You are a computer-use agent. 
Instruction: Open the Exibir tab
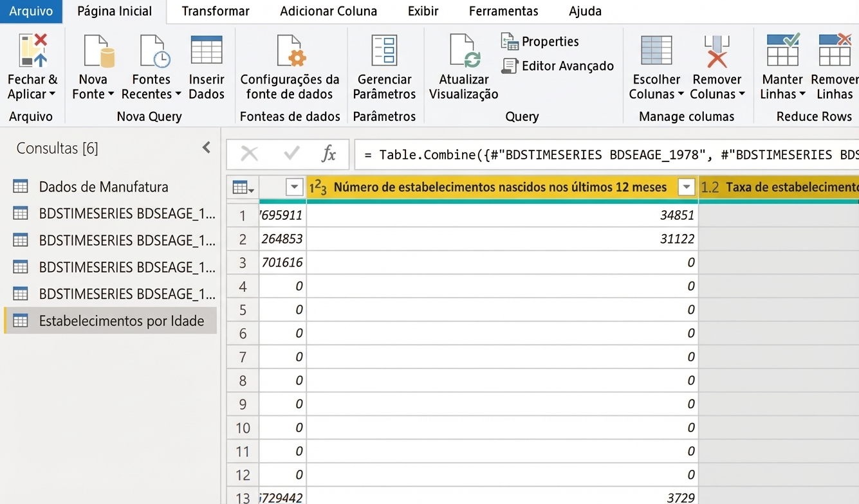coord(423,12)
